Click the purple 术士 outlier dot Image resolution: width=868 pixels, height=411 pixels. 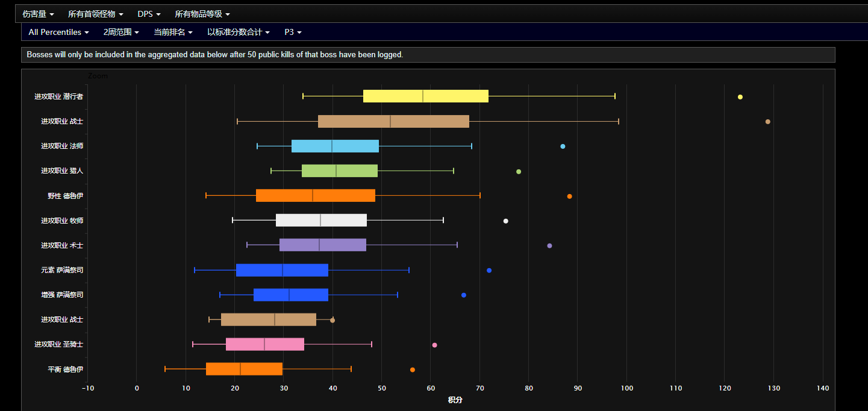(x=549, y=246)
